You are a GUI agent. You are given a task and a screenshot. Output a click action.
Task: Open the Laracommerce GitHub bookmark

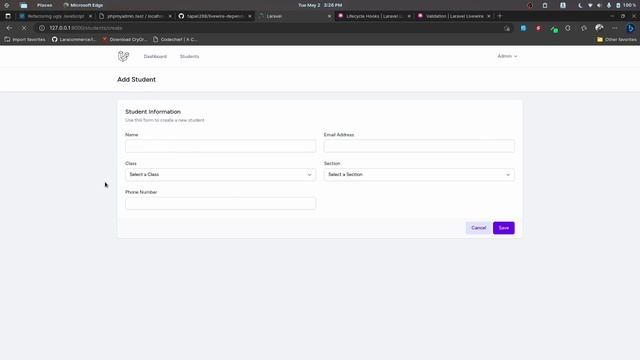tap(74, 40)
